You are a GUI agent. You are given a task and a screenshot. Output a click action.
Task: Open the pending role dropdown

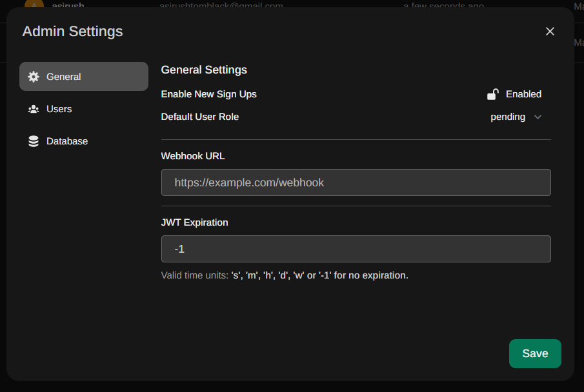point(516,117)
